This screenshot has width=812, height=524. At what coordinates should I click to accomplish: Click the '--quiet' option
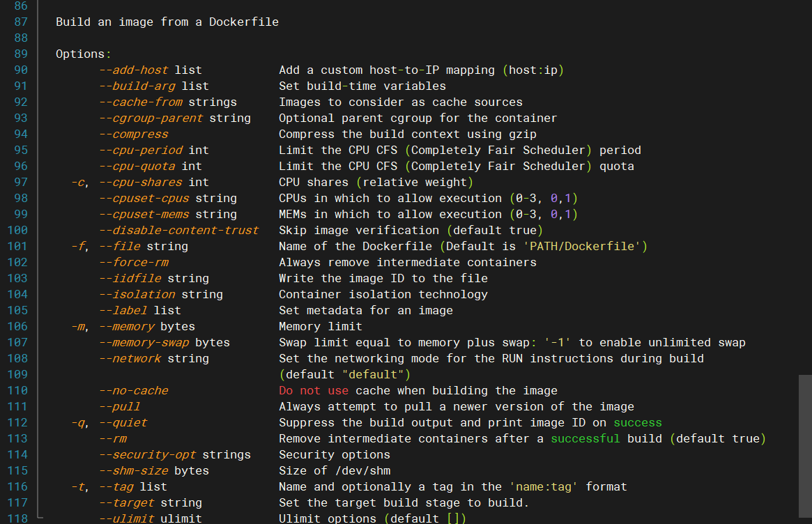(x=123, y=423)
